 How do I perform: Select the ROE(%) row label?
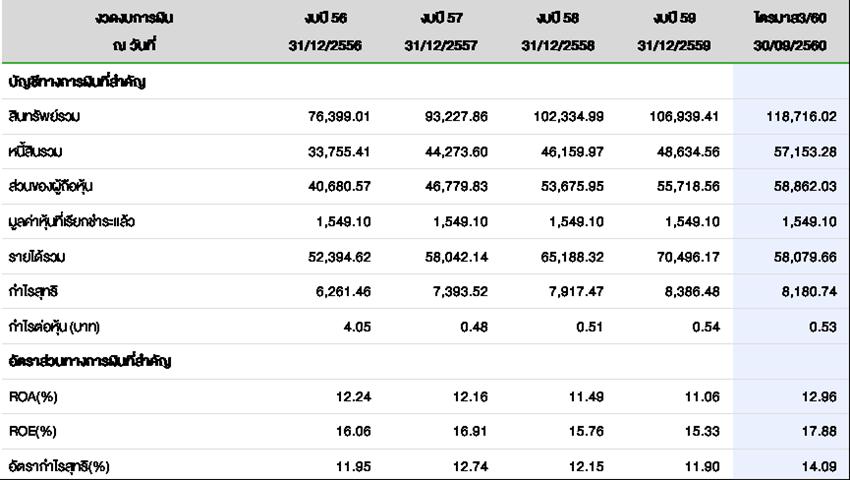(35, 432)
